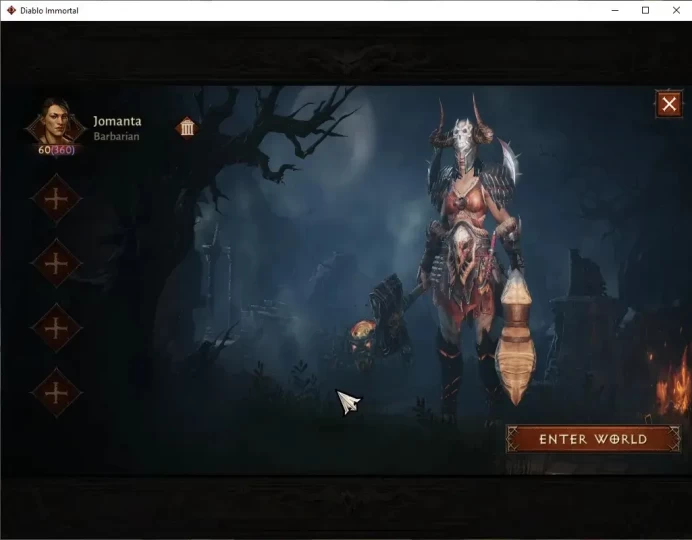Open the character delete trash icon
The image size is (692, 540).
pos(187,128)
